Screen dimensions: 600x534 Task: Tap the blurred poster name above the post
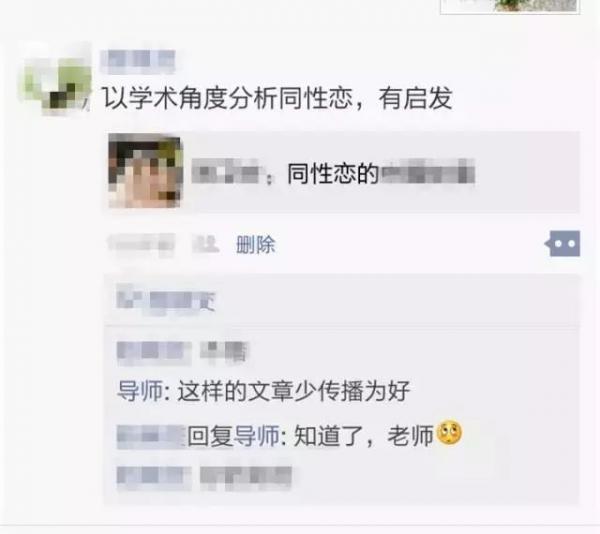(x=138, y=61)
